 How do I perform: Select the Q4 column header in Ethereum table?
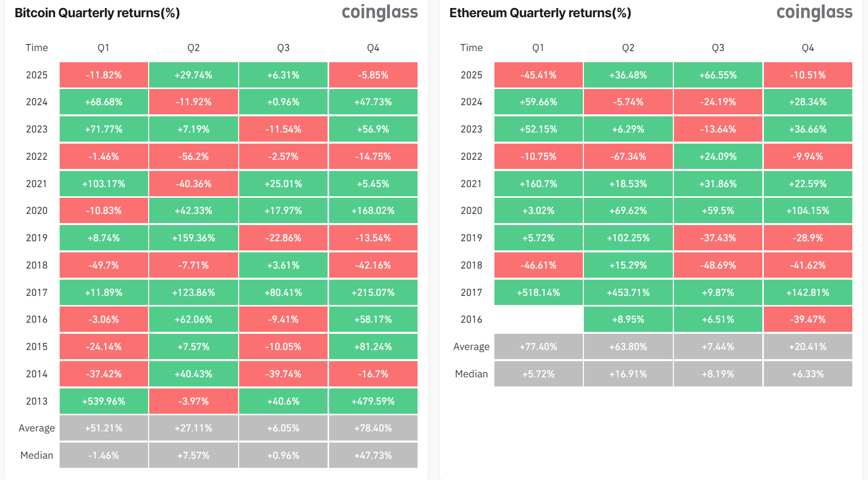(x=808, y=48)
